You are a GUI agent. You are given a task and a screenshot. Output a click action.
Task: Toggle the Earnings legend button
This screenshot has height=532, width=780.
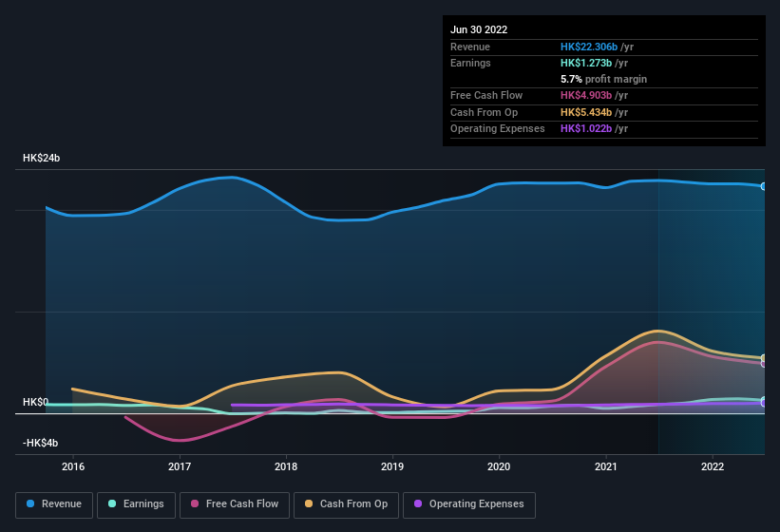point(136,504)
